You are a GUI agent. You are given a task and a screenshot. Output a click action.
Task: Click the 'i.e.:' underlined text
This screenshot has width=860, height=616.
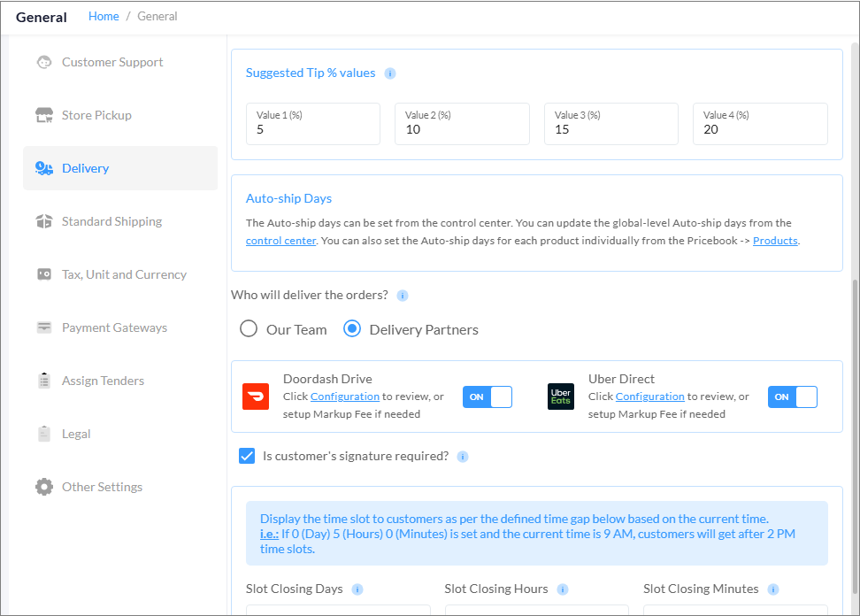[x=269, y=535]
